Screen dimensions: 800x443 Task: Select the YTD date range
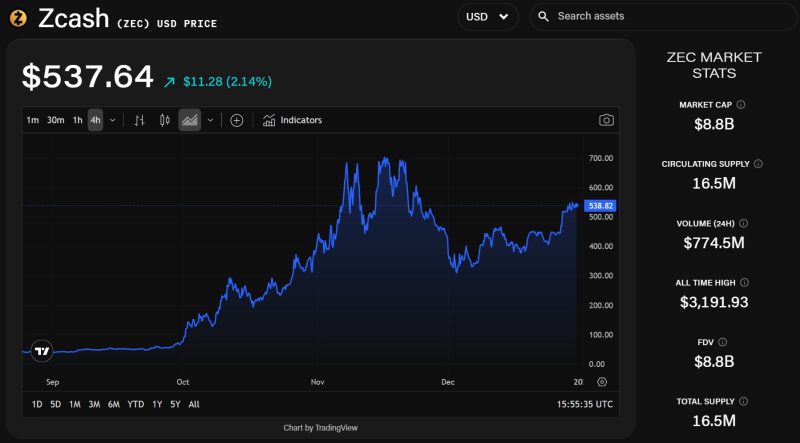[x=135, y=404]
